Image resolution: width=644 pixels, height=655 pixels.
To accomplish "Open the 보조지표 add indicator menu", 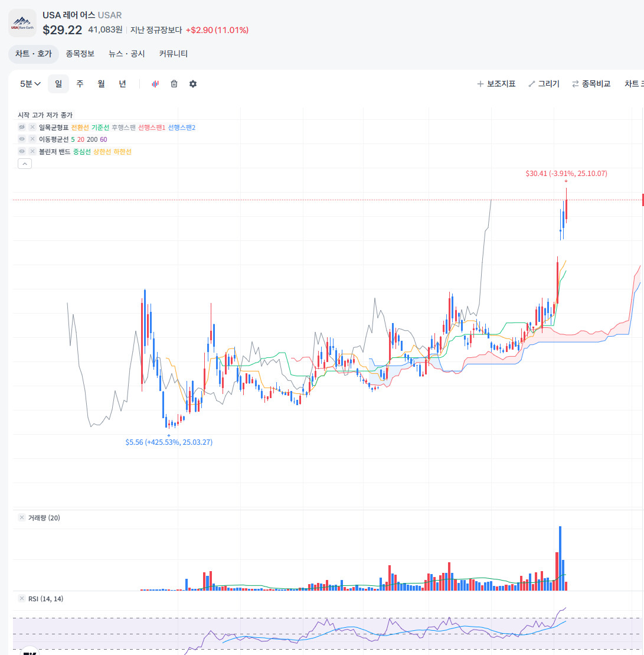I will coord(496,84).
